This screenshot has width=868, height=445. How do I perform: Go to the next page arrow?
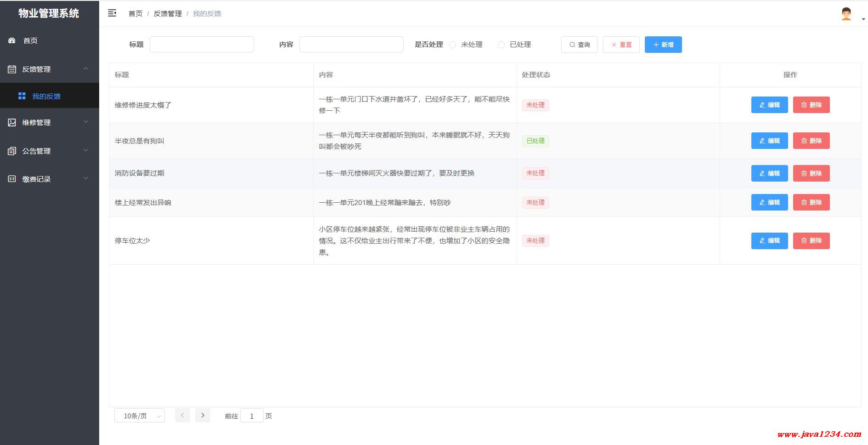point(203,415)
